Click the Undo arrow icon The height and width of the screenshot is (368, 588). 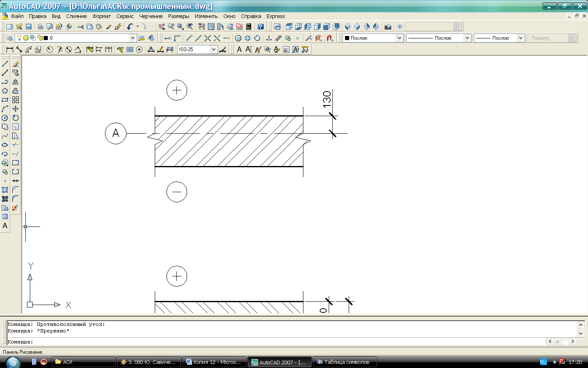130,27
